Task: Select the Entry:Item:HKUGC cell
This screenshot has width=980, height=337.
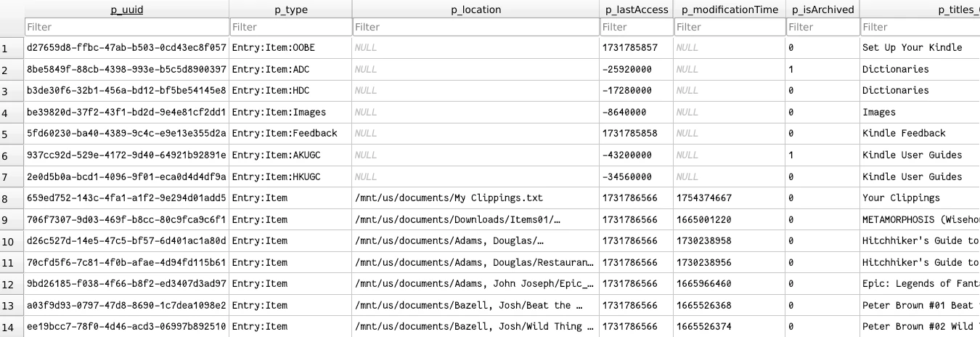Action: pos(290,176)
